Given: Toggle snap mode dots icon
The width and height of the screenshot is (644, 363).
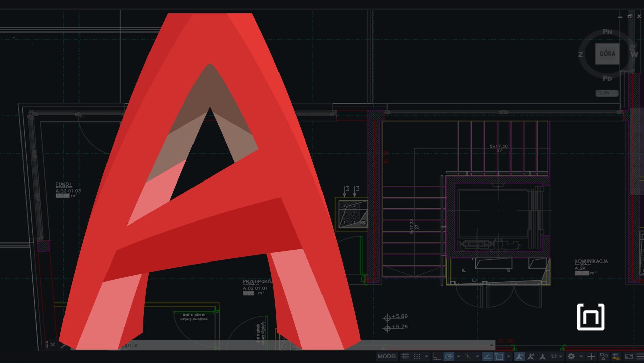Looking at the screenshot, I should point(417,356).
